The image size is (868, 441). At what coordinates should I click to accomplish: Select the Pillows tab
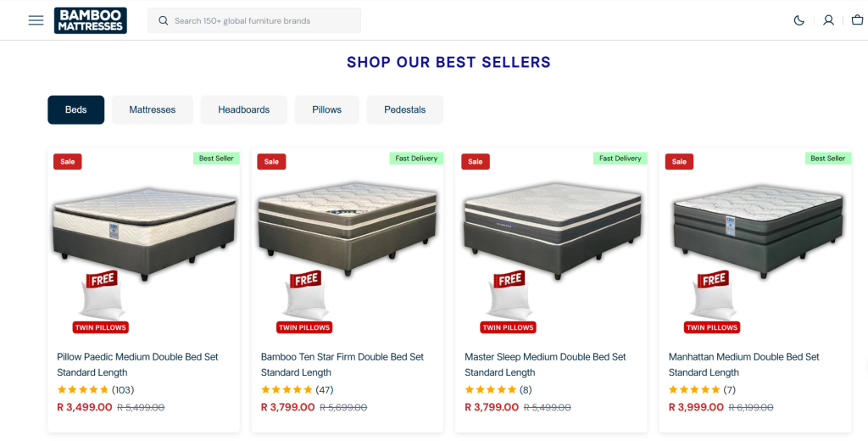click(x=326, y=109)
